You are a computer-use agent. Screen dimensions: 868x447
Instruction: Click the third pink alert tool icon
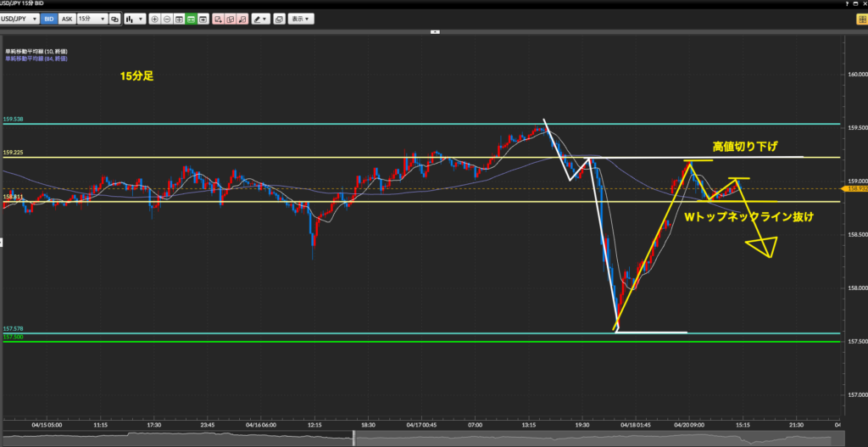pyautogui.click(x=242, y=19)
